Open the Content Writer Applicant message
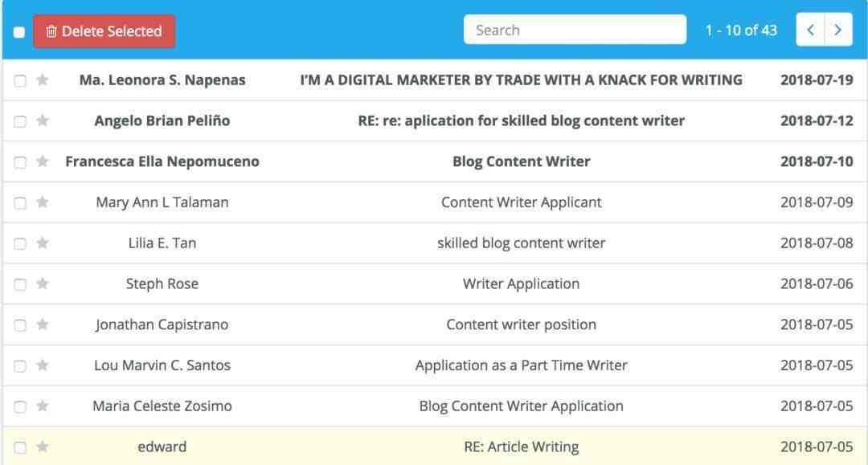 (x=521, y=202)
